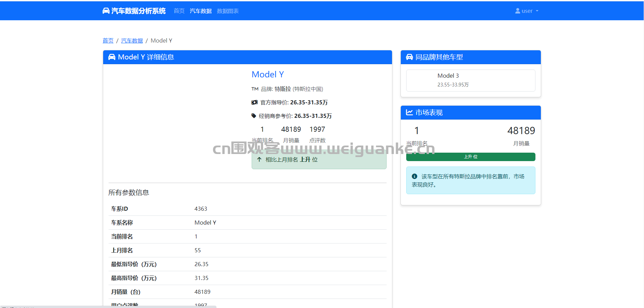The width and height of the screenshot is (644, 308).
Task: Click the blue Model Y title
Action: 268,74
